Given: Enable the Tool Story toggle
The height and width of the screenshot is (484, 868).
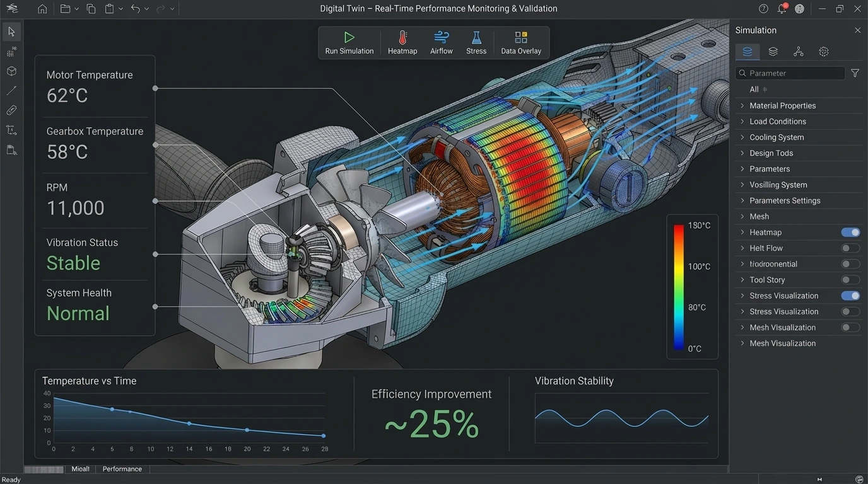Looking at the screenshot, I should tap(850, 280).
